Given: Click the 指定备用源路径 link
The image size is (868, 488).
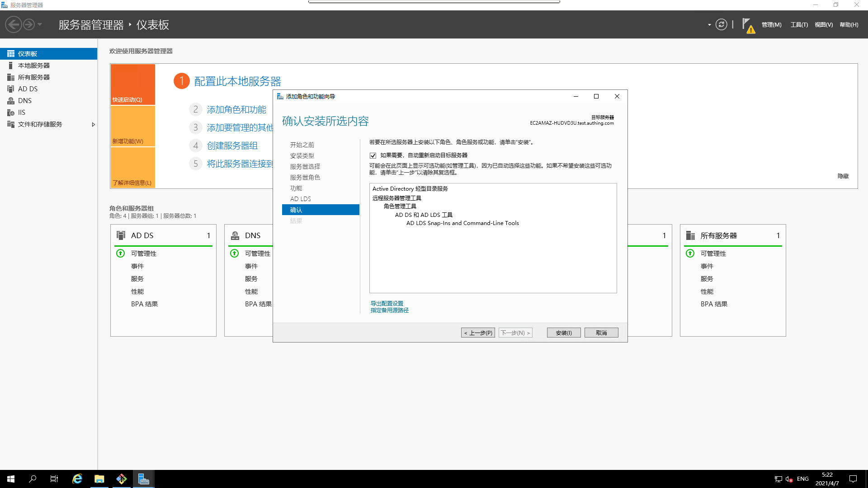Looking at the screenshot, I should pos(389,310).
